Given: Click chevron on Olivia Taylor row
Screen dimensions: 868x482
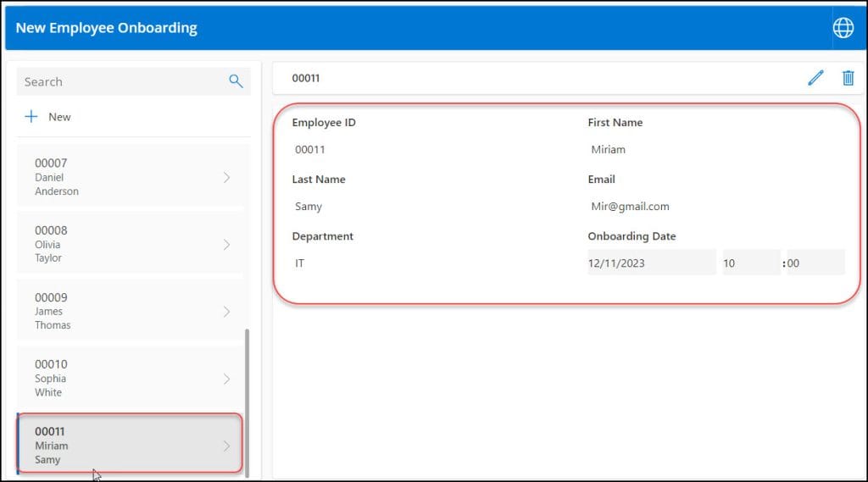Looking at the screenshot, I should (226, 244).
